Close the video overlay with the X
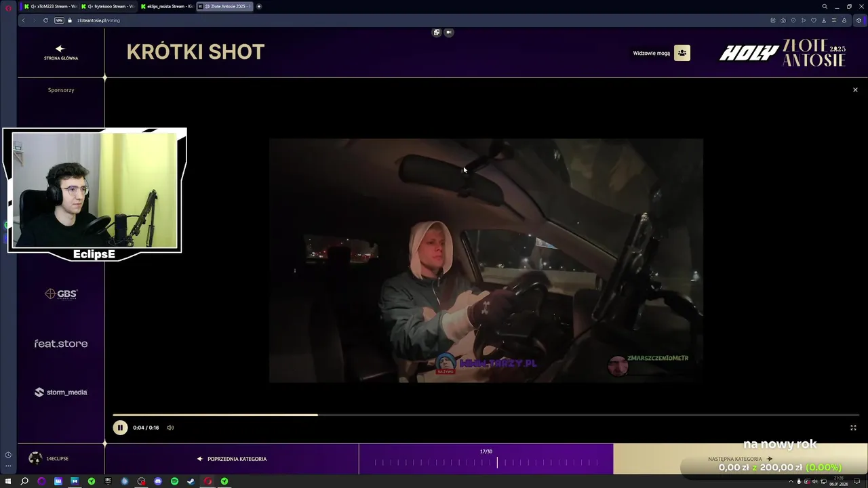The image size is (868, 488). pyautogui.click(x=855, y=89)
